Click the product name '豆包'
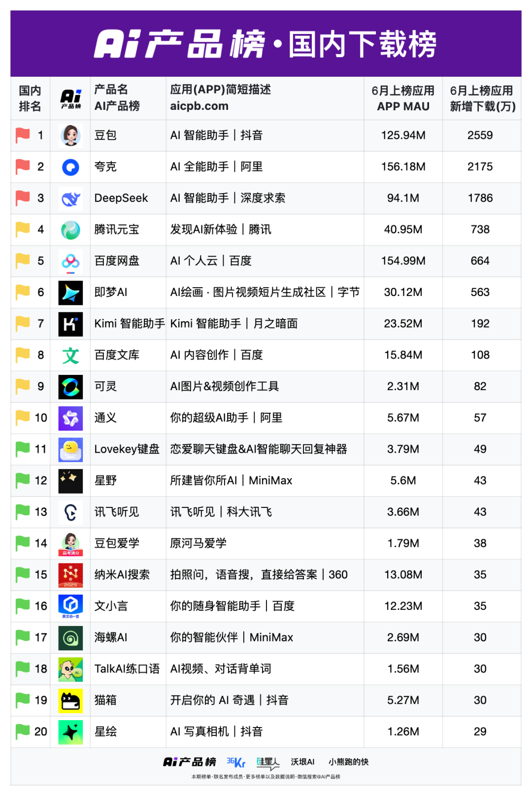 105,135
